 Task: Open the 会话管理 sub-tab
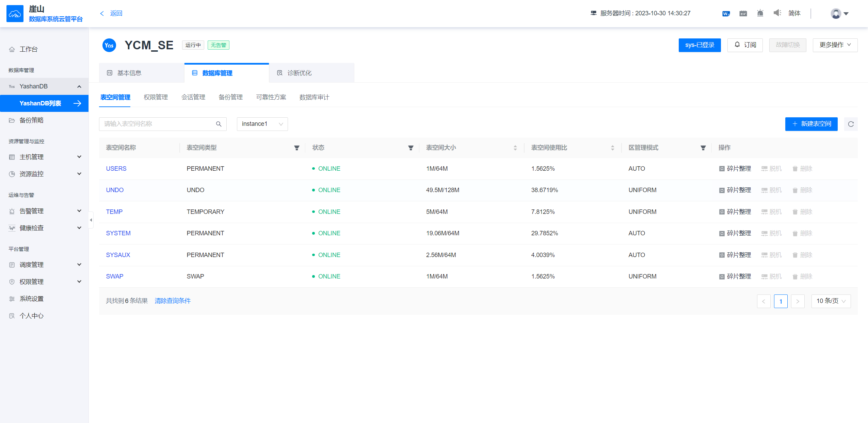(193, 97)
